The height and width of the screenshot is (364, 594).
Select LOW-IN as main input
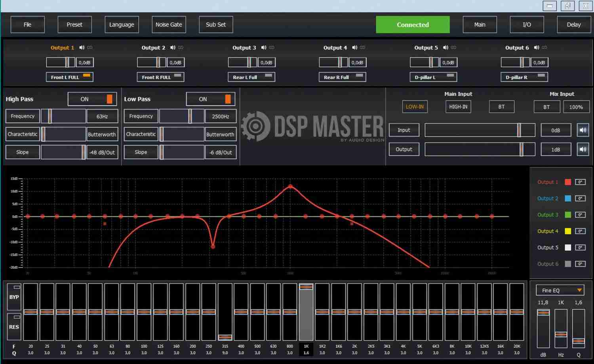(x=415, y=107)
